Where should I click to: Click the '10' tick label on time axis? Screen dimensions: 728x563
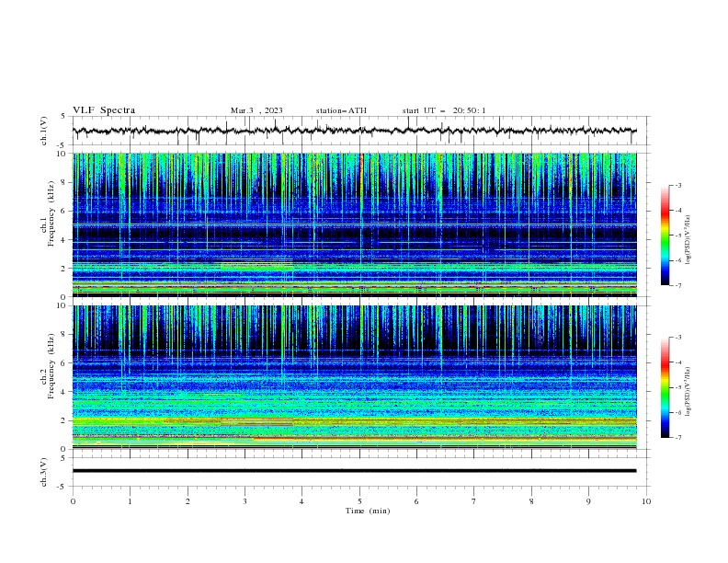tap(646, 501)
